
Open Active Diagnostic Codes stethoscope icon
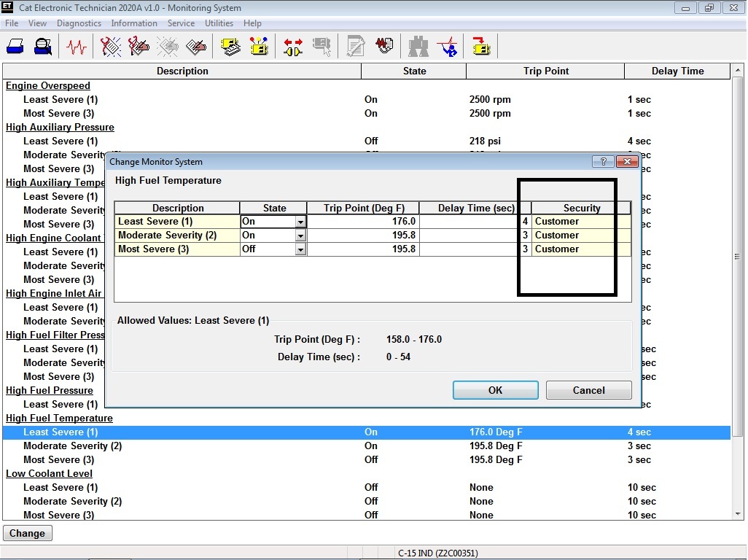(x=111, y=47)
